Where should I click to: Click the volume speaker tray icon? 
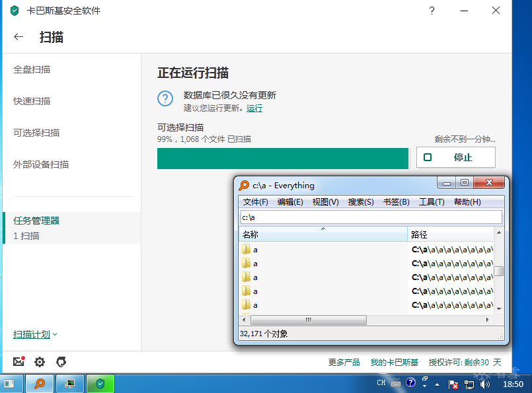(484, 384)
